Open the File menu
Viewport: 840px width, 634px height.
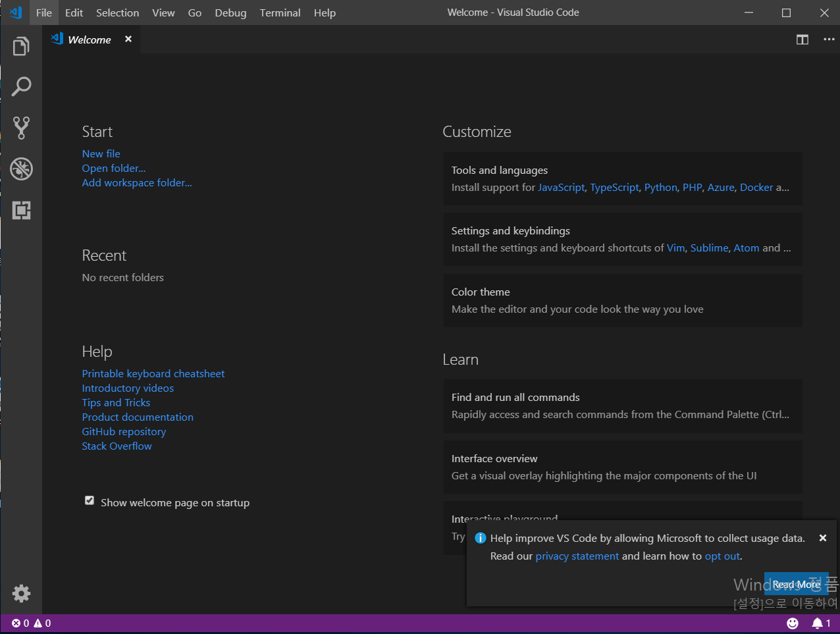[44, 13]
